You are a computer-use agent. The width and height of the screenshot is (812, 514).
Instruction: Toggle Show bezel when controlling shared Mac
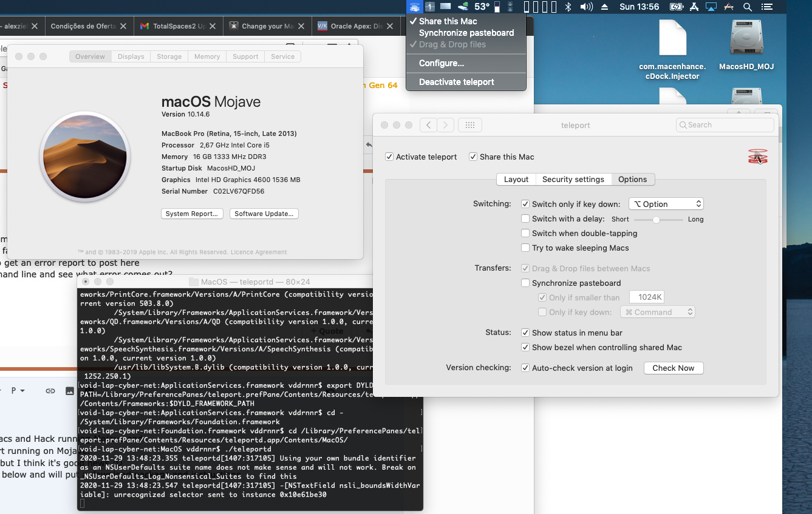point(525,347)
